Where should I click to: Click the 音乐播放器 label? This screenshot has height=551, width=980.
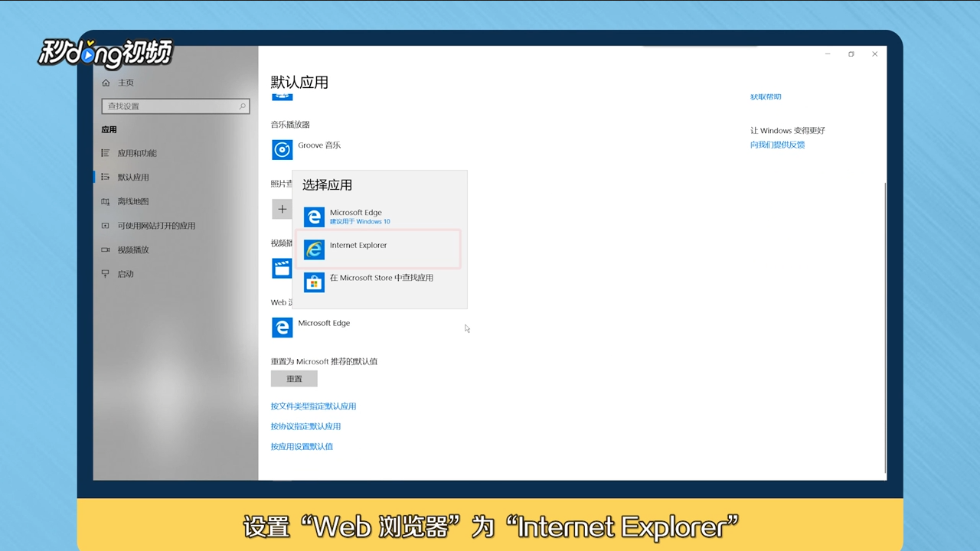pos(290,125)
